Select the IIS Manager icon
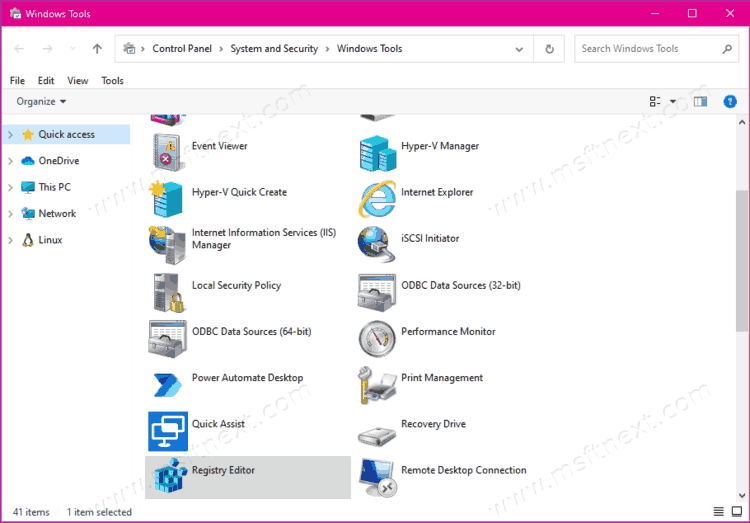 click(167, 245)
